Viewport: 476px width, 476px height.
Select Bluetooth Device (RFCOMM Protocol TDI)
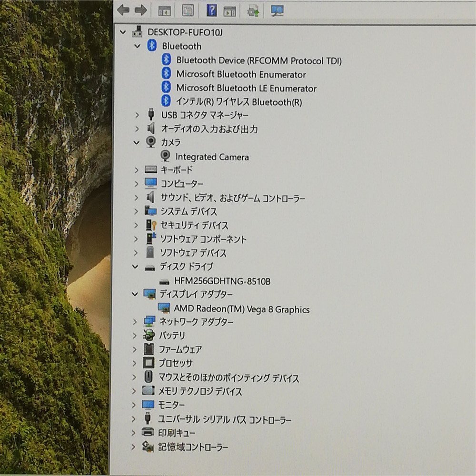(259, 60)
